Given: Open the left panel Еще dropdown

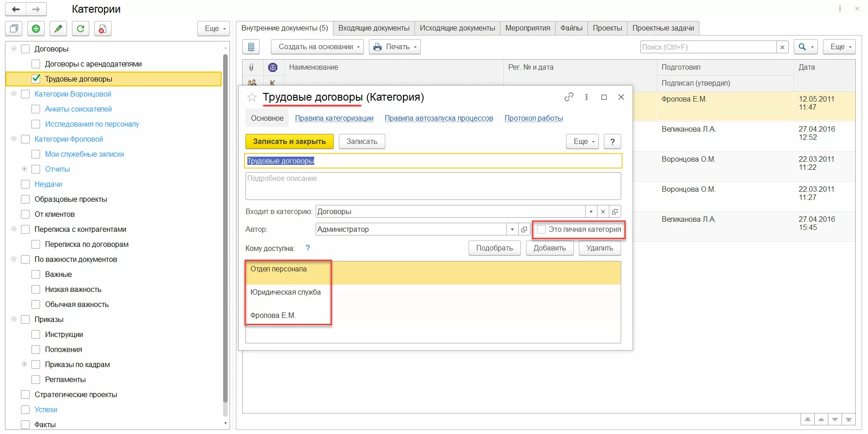Looking at the screenshot, I should (x=214, y=29).
